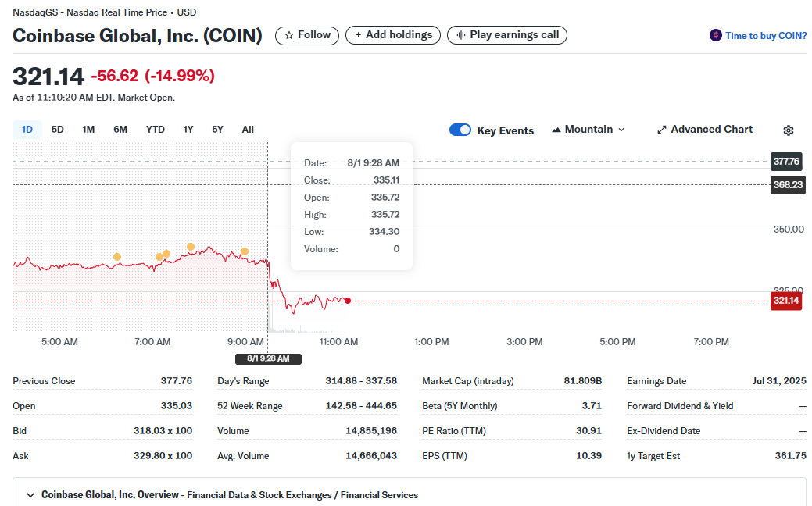Follow Coinbase Global stock

[x=307, y=35]
